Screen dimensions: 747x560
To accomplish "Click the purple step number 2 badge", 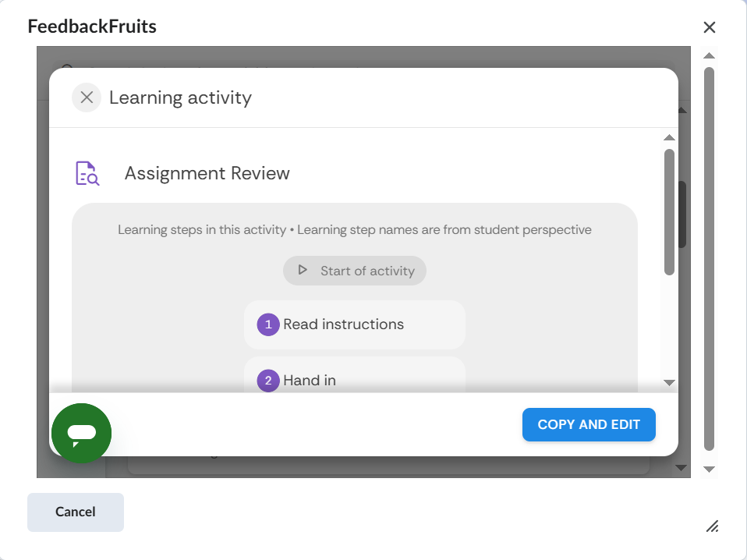I will tap(268, 381).
